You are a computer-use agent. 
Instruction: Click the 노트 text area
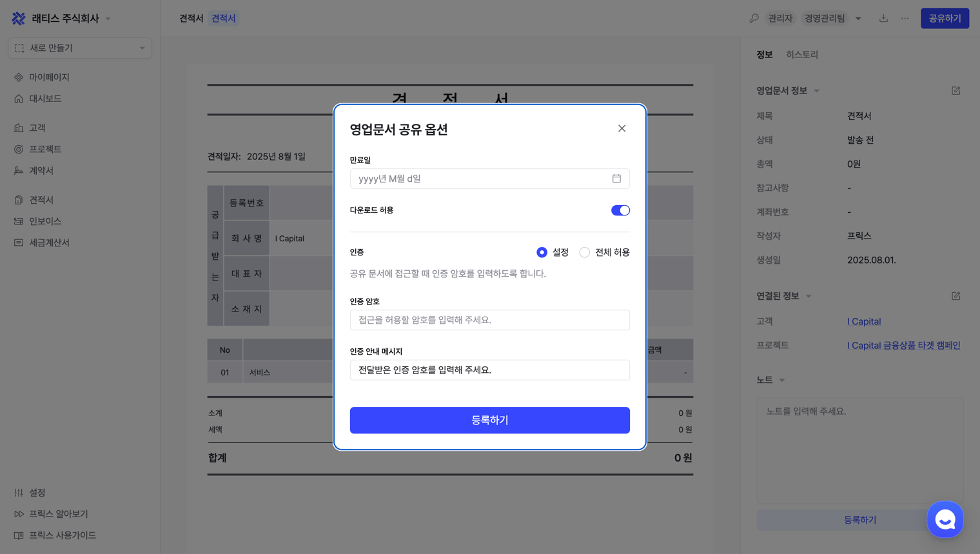point(860,450)
